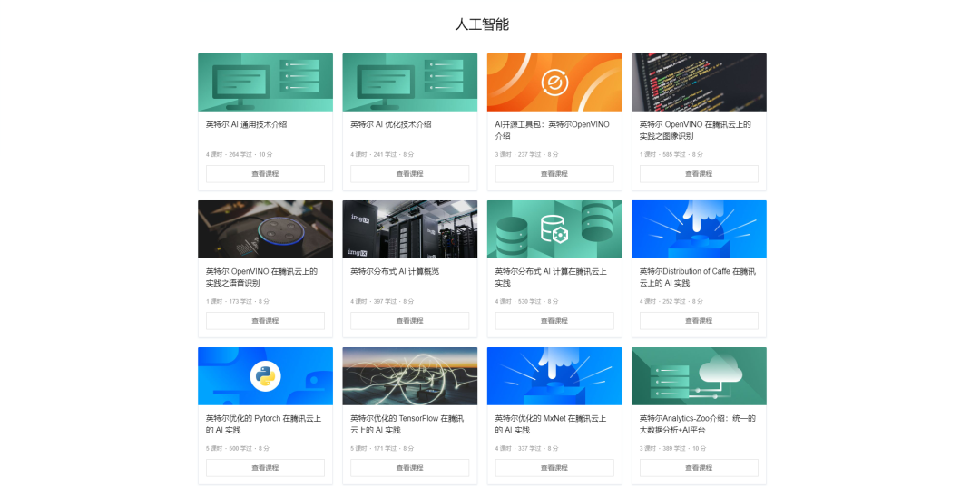The image size is (980, 486).
Task: Click 查看课程 for Distribution of Caffe course
Action: point(699,320)
